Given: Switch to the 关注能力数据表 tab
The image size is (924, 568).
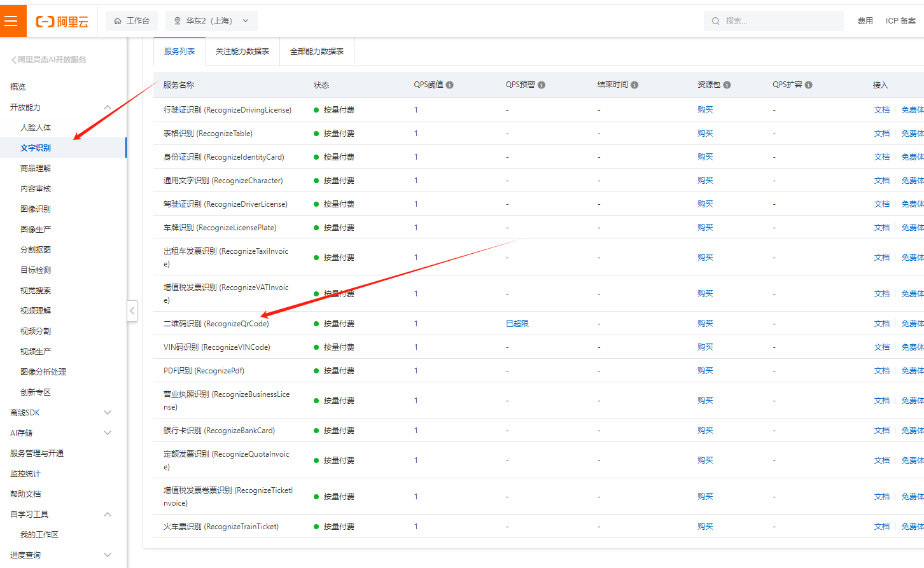Looking at the screenshot, I should pyautogui.click(x=242, y=52).
